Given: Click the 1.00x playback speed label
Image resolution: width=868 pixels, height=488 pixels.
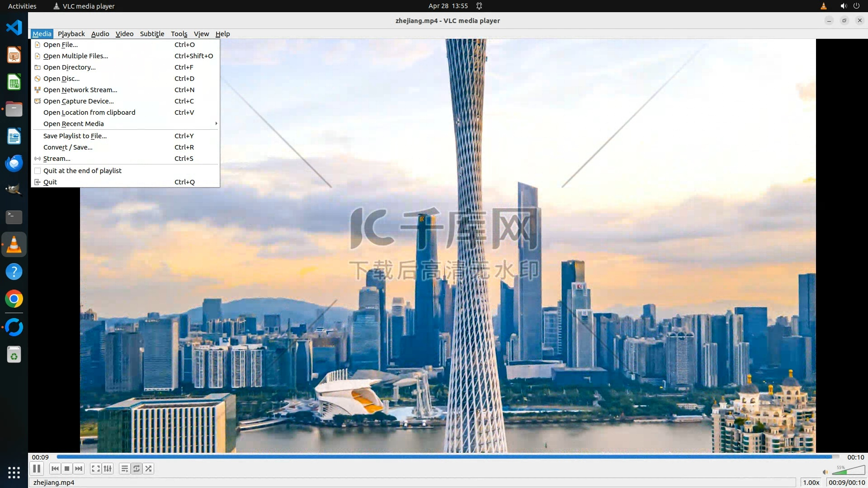Looking at the screenshot, I should [x=811, y=483].
